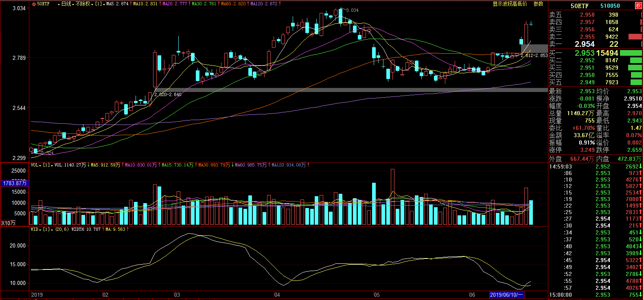Click the 内盘 value 472.83万
The width and height of the screenshot is (644, 300).
pos(629,159)
